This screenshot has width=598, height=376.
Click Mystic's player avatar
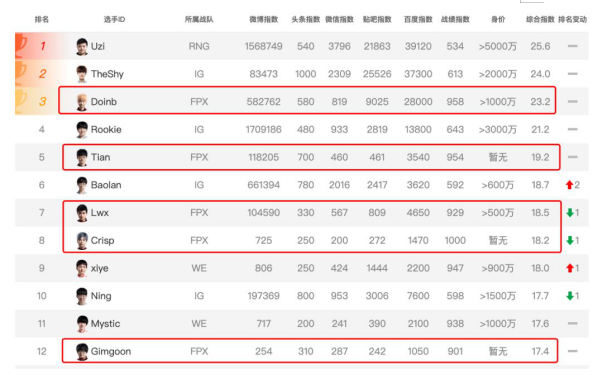pyautogui.click(x=82, y=324)
